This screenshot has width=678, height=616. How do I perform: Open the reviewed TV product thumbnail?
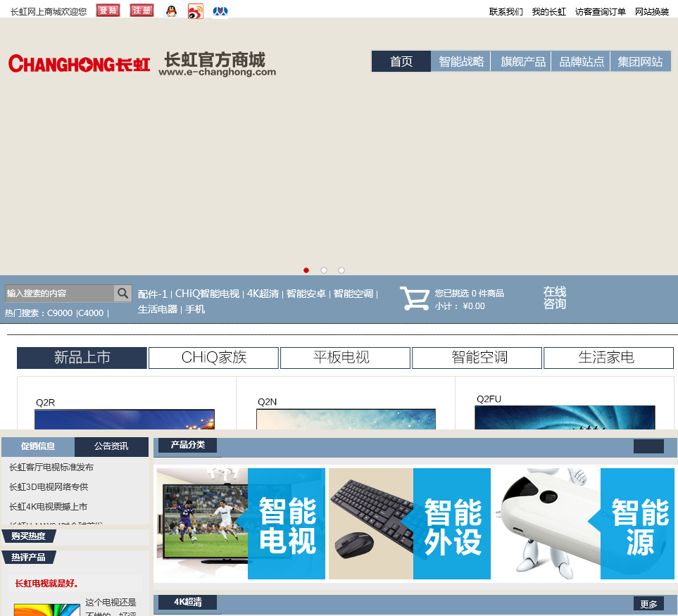46,610
